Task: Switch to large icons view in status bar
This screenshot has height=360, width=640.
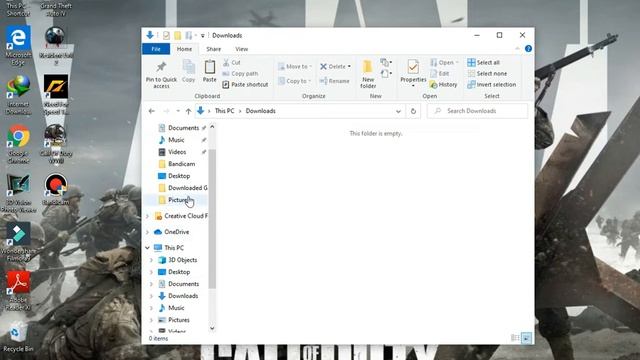Action: (527, 338)
